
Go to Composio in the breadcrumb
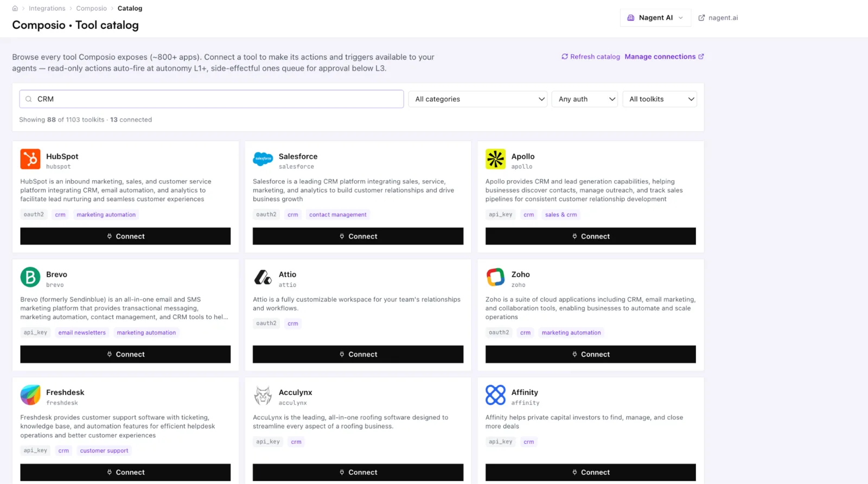coord(92,9)
